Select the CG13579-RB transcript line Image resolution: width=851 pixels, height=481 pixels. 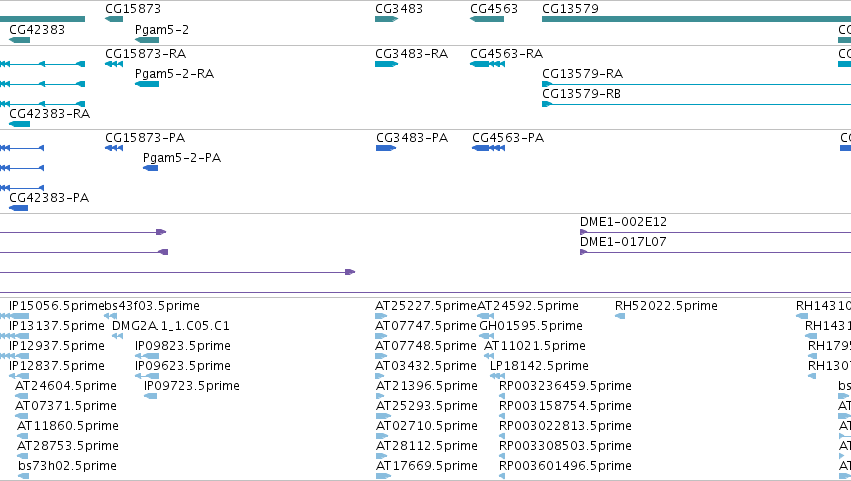point(696,104)
